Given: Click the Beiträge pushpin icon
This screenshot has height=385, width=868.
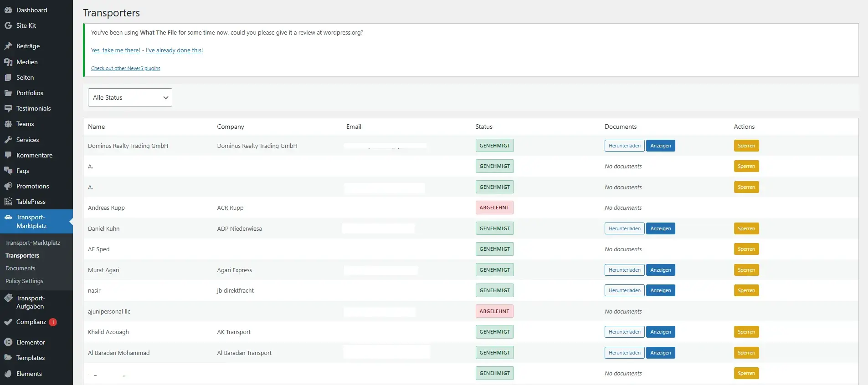Looking at the screenshot, I should tap(8, 46).
